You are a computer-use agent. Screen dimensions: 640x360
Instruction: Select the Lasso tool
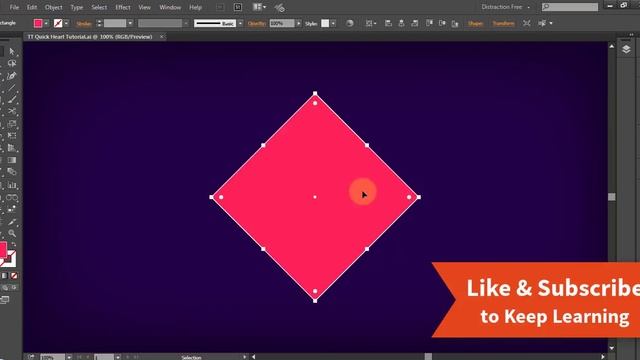[12, 64]
